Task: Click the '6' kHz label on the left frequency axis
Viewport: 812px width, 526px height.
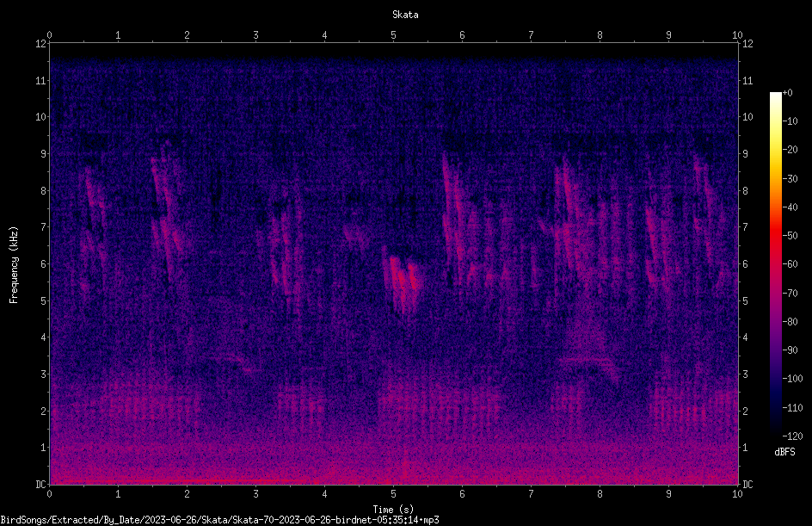Action: pyautogui.click(x=43, y=263)
